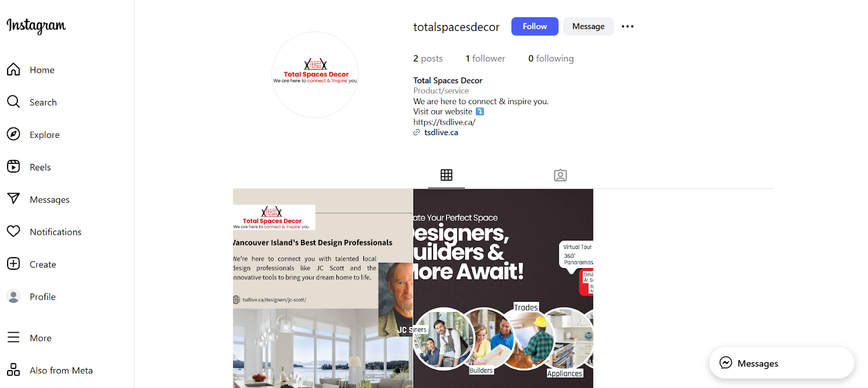Open the floating Messages chat bubble

[782, 363]
